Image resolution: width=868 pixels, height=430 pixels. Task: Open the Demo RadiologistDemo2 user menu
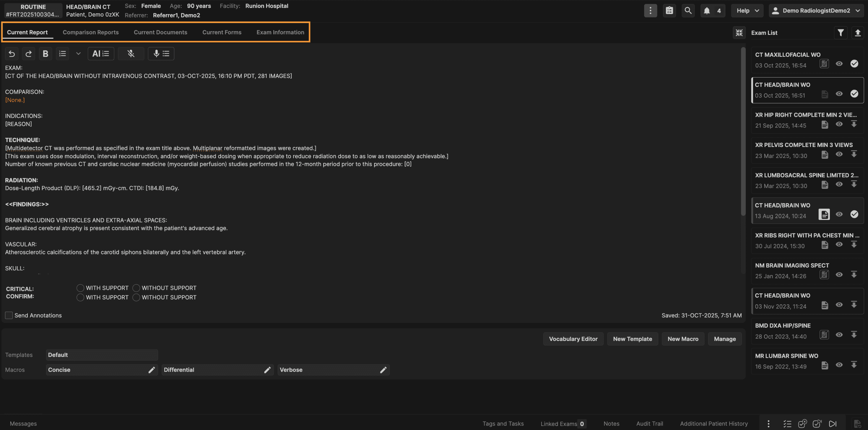(x=816, y=11)
